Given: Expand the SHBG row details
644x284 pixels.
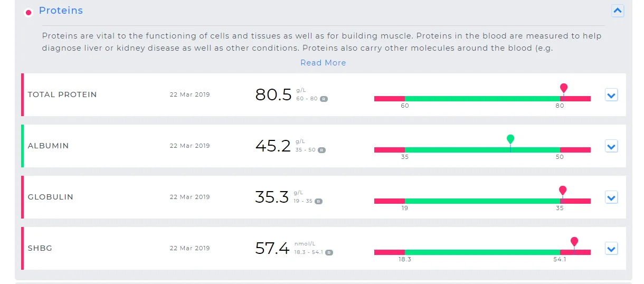Looking at the screenshot, I should [x=611, y=249].
